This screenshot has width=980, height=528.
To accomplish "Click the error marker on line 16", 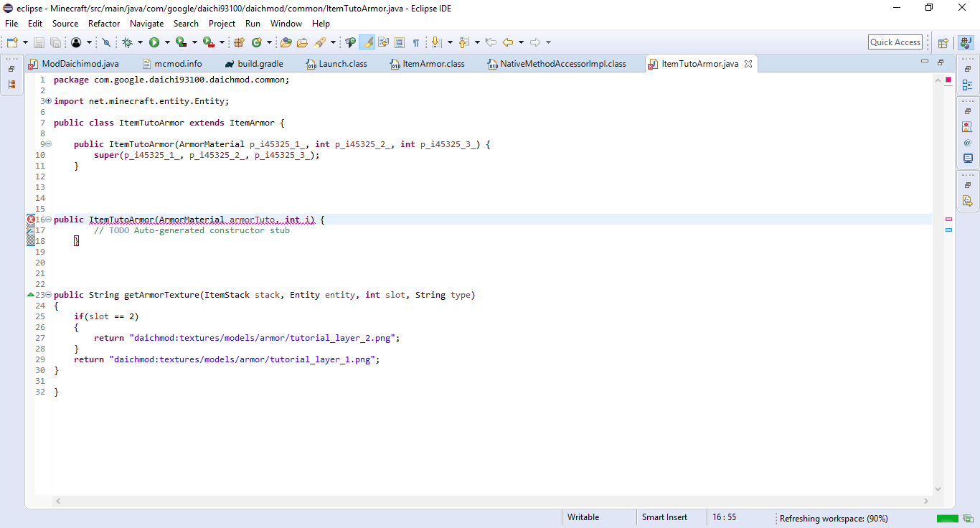I will point(31,220).
